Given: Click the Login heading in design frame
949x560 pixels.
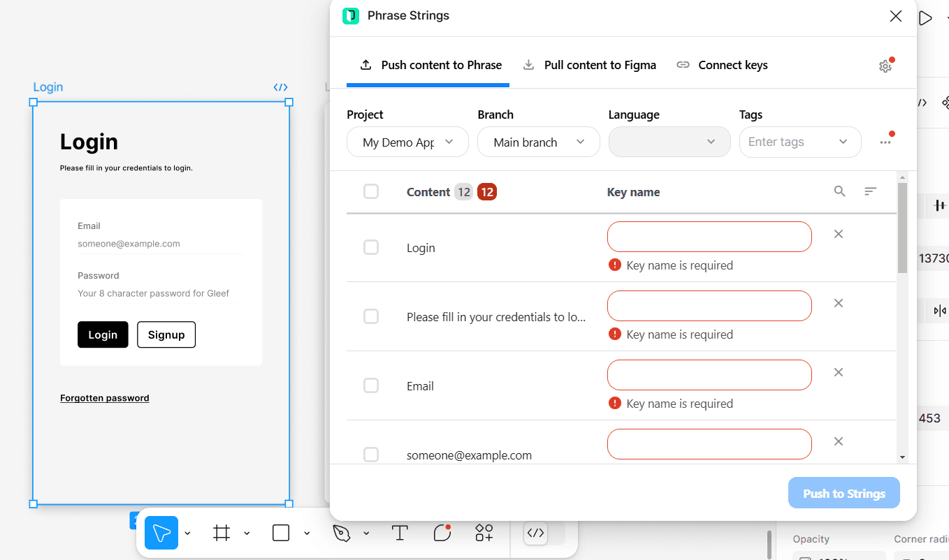Looking at the screenshot, I should pyautogui.click(x=89, y=142).
